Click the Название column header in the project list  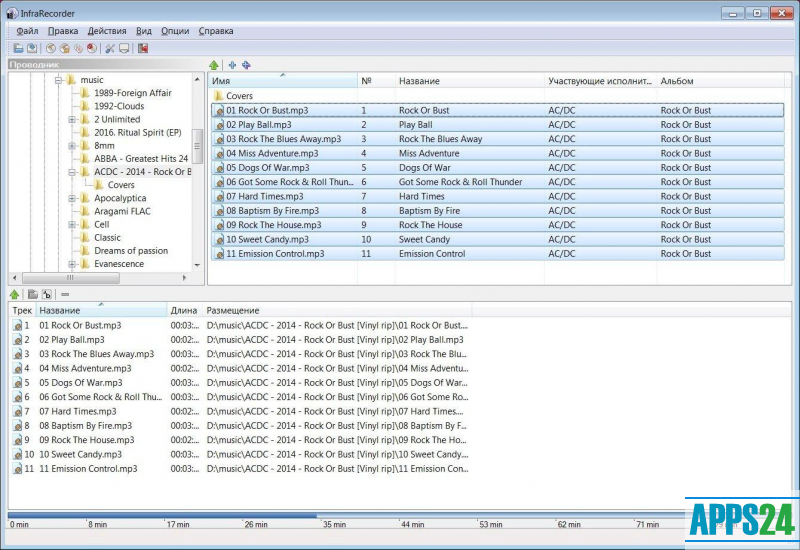coord(101,310)
